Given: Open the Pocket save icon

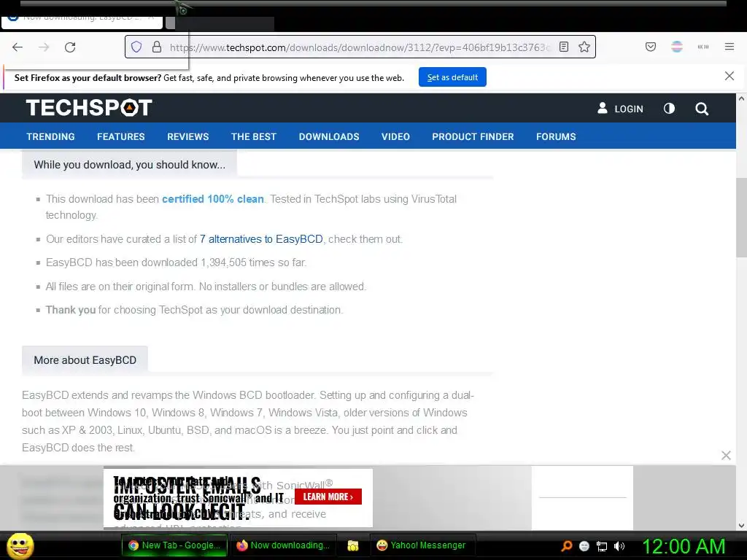Looking at the screenshot, I should click(651, 47).
